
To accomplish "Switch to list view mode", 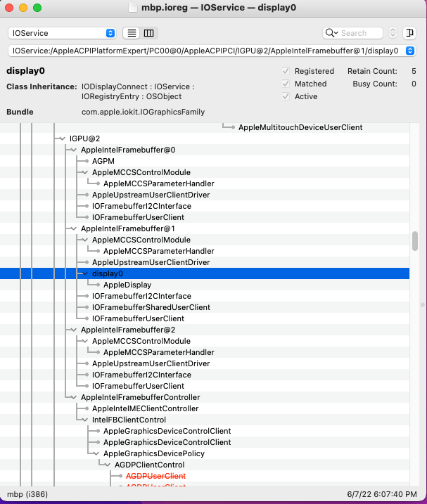I will click(132, 33).
